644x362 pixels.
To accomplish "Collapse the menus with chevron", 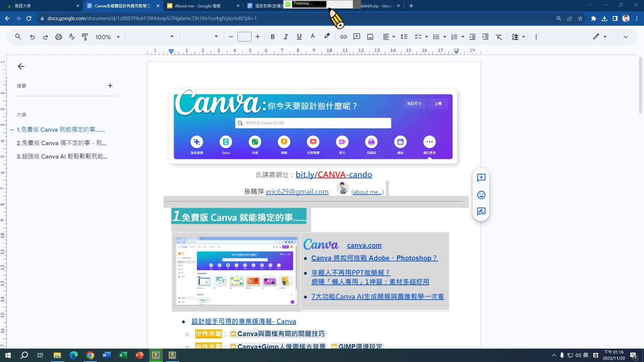I will 626,37.
